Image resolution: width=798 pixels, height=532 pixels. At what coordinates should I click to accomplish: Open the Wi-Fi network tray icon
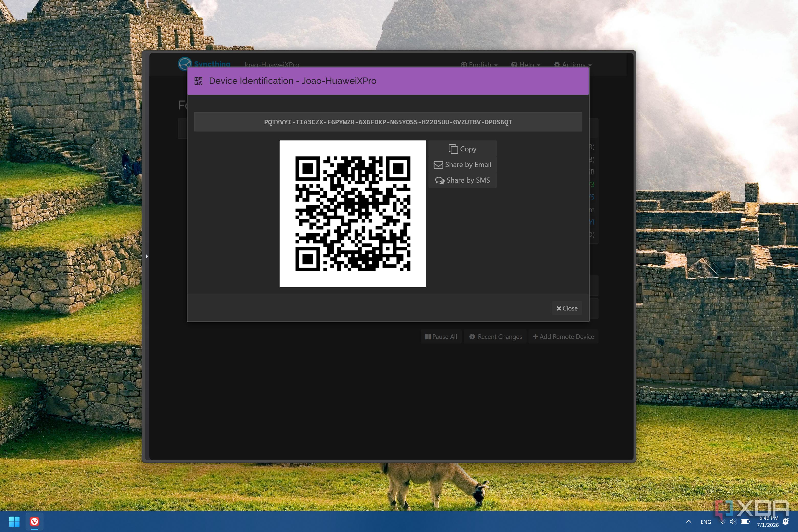tap(723, 522)
